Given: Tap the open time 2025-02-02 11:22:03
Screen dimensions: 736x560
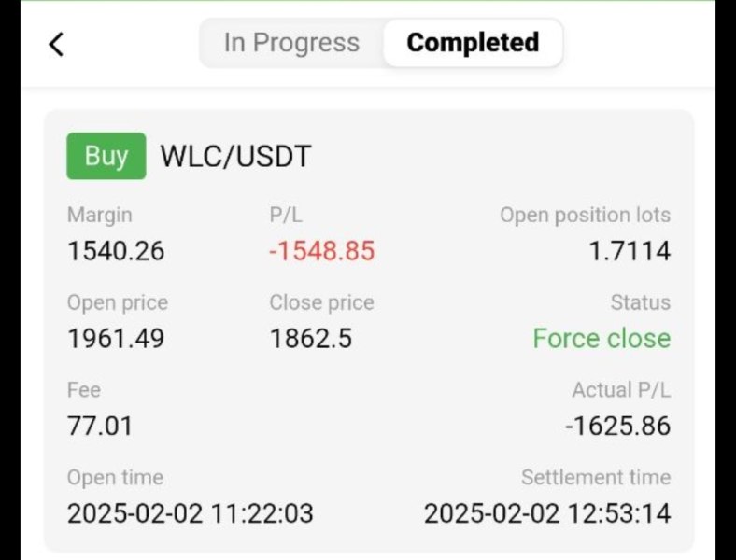Looking at the screenshot, I should point(191,513).
